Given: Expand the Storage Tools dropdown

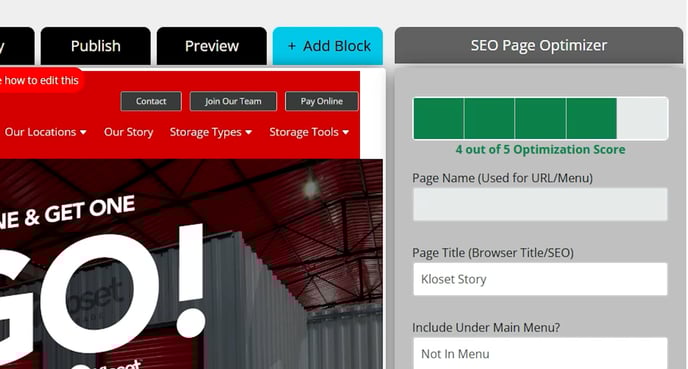Looking at the screenshot, I should click(309, 132).
